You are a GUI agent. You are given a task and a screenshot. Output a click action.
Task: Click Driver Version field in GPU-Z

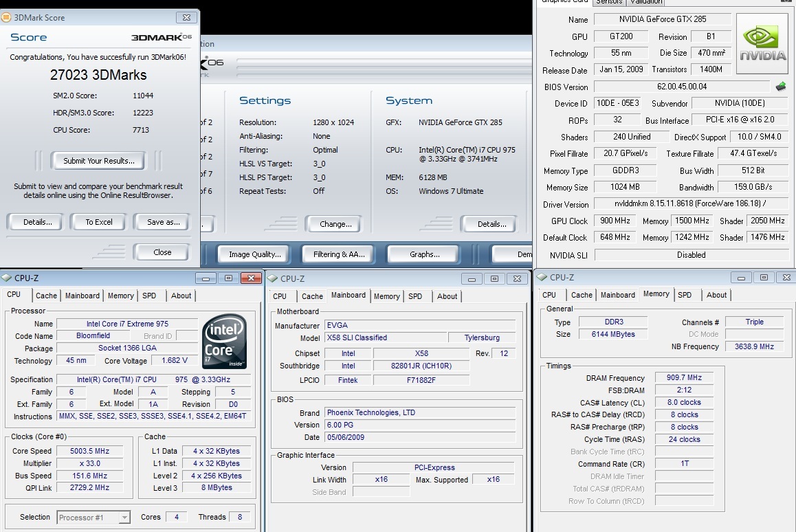690,203
